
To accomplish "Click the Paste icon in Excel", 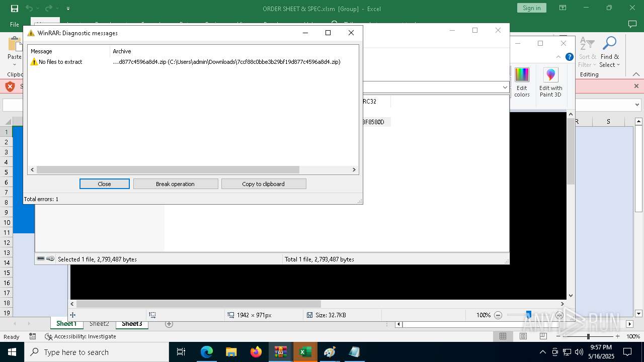I will pyautogui.click(x=15, y=44).
